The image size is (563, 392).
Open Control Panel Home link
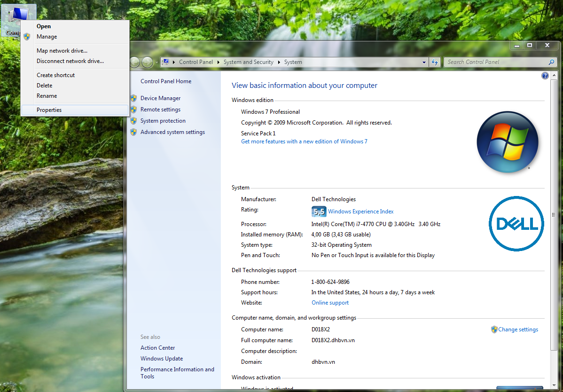166,81
